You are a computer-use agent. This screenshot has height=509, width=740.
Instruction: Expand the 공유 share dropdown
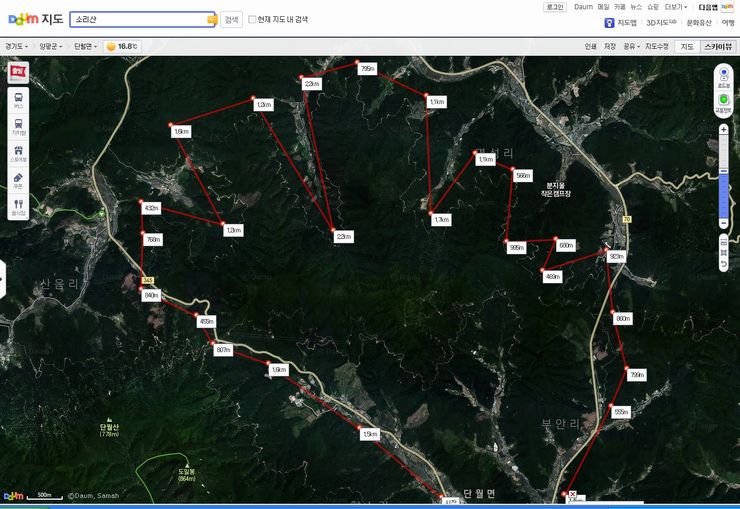(630, 46)
